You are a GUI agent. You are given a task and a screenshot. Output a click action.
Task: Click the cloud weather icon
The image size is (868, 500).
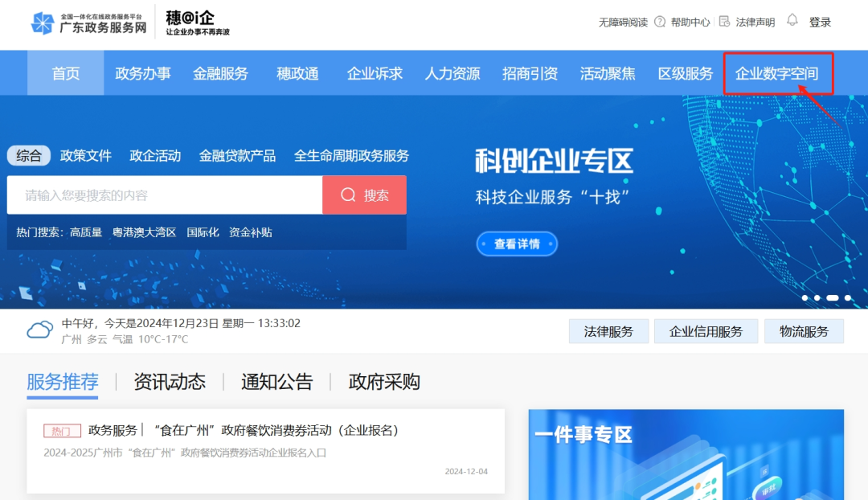coord(40,330)
